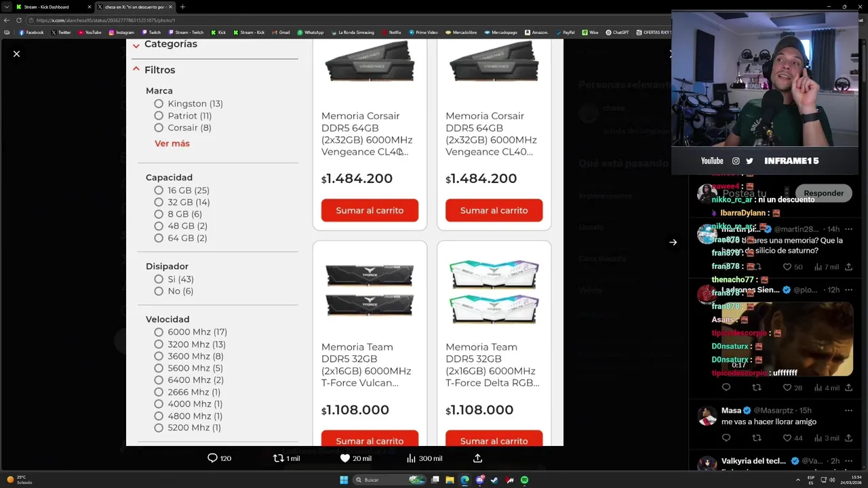Screen dimensions: 868x488
Task: Open the ChatGPT bookmark
Action: pos(617,33)
